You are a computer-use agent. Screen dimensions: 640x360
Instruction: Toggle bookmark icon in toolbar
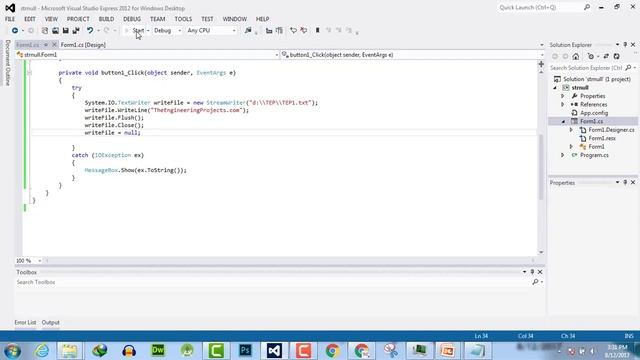(318, 31)
